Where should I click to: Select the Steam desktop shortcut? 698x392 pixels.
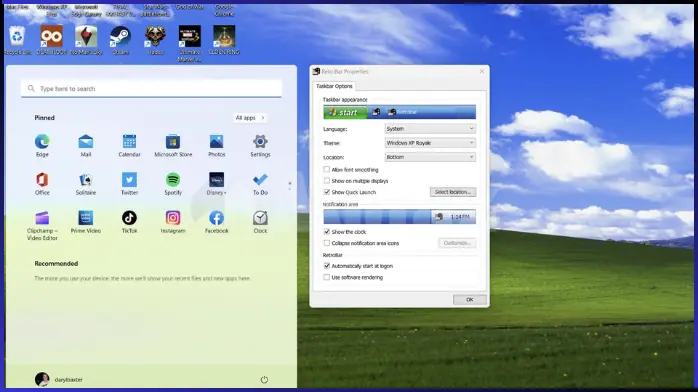[121, 40]
